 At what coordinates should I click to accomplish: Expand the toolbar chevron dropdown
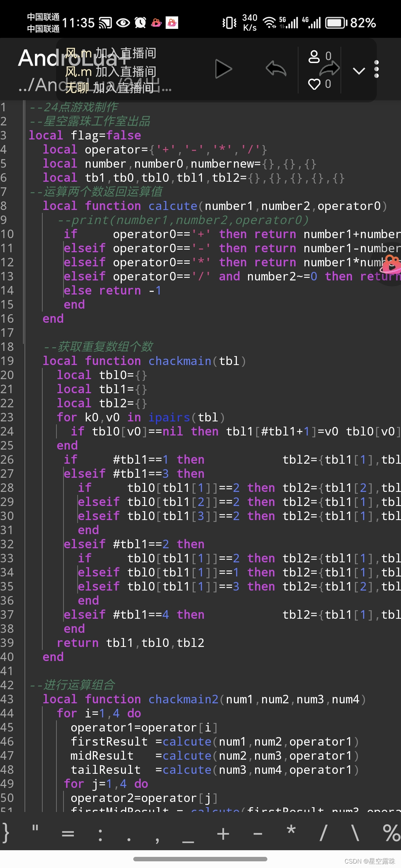click(x=359, y=70)
